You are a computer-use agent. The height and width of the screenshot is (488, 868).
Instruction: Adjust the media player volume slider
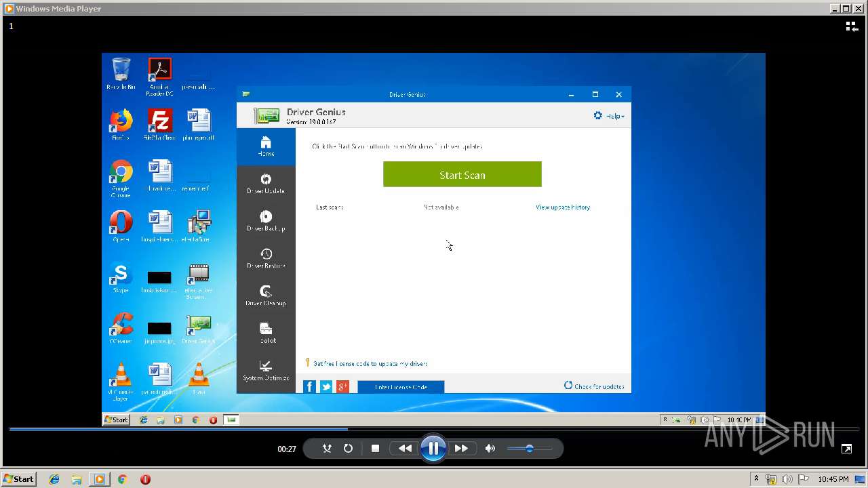pos(529,448)
